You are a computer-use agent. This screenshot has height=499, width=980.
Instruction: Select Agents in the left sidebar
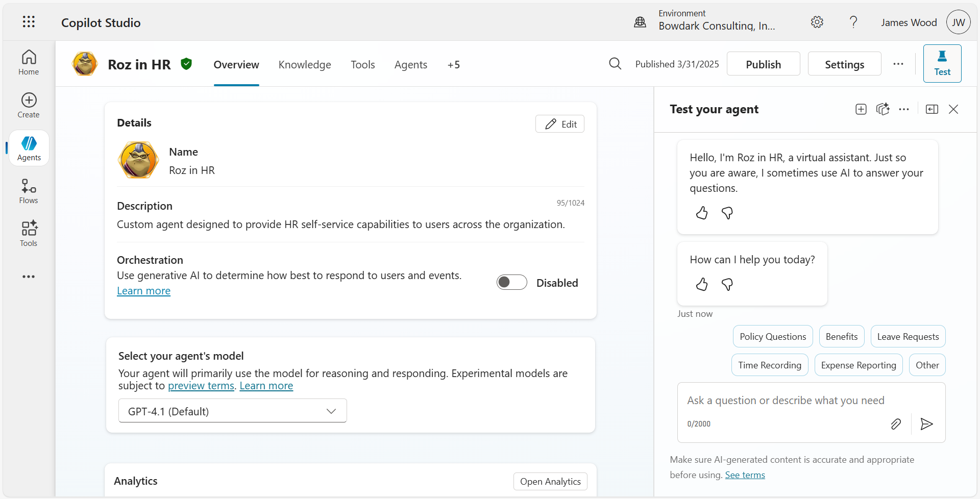click(29, 148)
